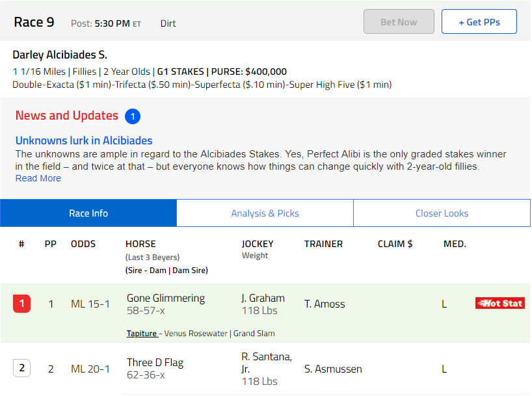Open the Unknowns lurk in Alcibiades article

pos(84,140)
